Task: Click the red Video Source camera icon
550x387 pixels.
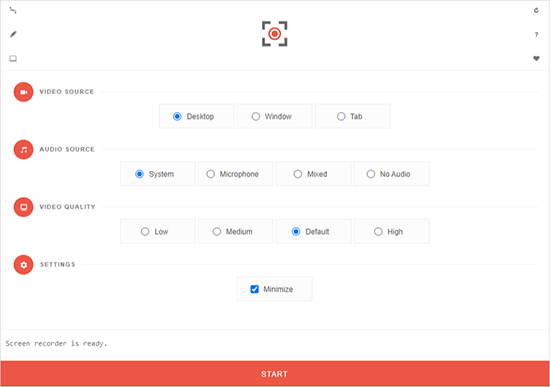Action: 24,92
